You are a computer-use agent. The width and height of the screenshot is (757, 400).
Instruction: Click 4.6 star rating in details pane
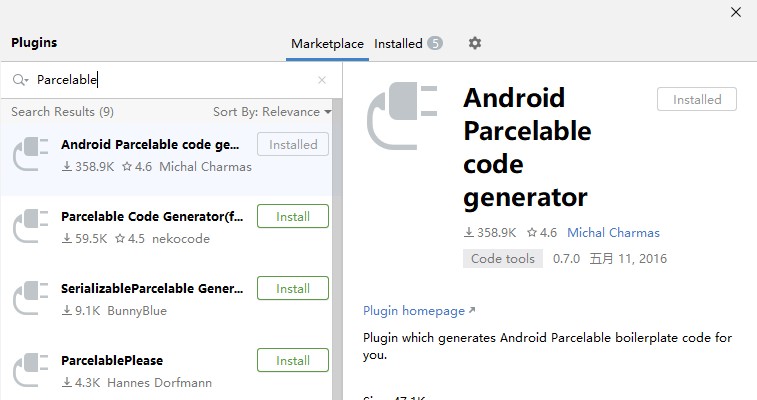click(x=542, y=233)
